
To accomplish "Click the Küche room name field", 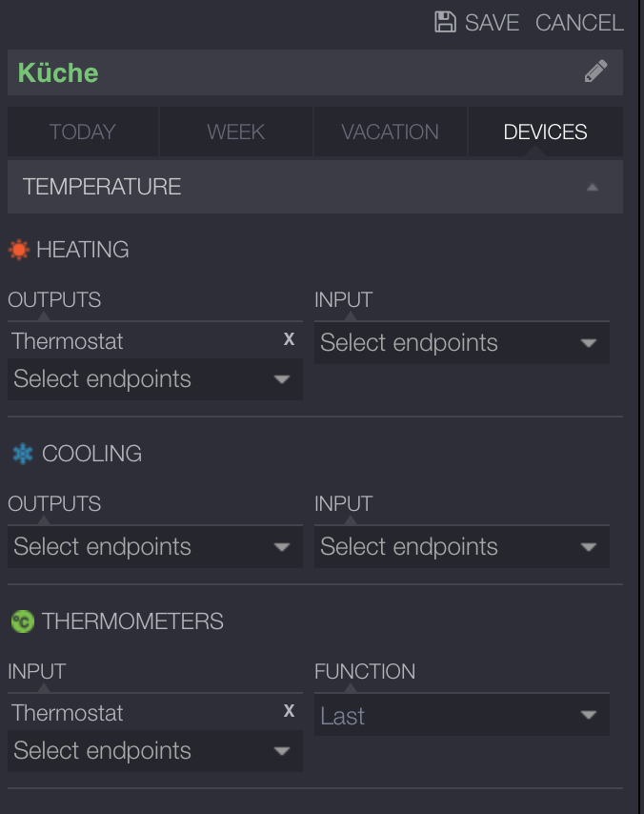I will coord(286,72).
